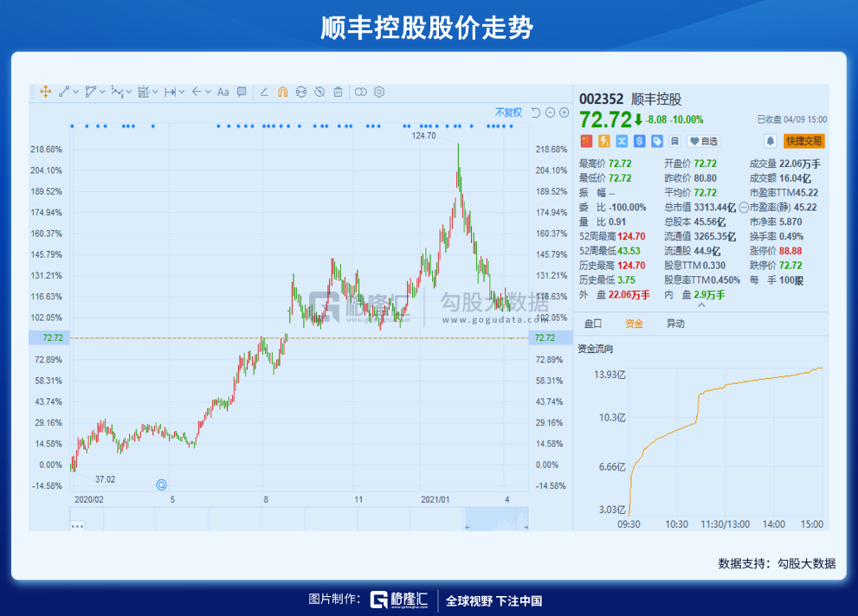Click the blue event marker on time axis
The height and width of the screenshot is (616, 858).
[x=161, y=484]
